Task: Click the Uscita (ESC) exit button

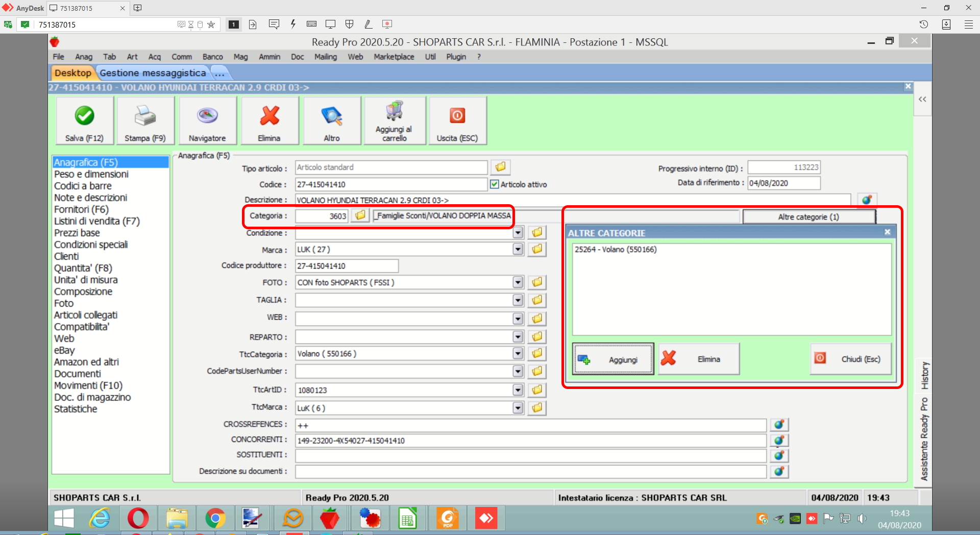Action: 457,121
